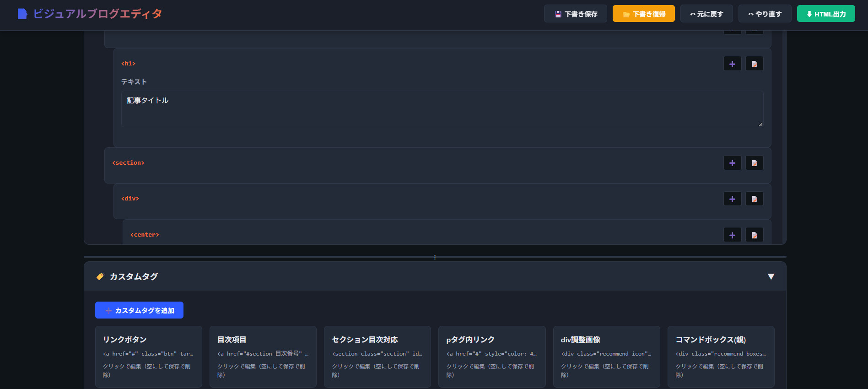Redo with the やり直す button
868x389 pixels.
pyautogui.click(x=764, y=14)
